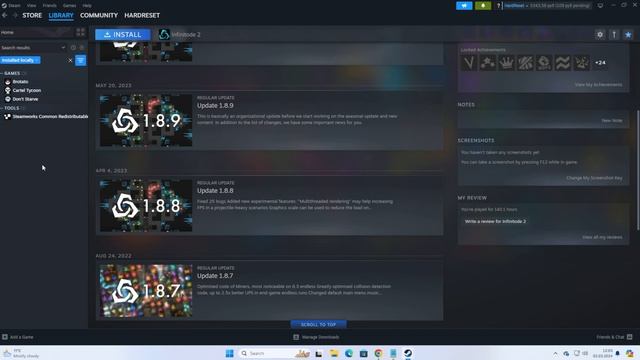Image resolution: width=640 pixels, height=360 pixels.
Task: Click Change My Screenshot Key link
Action: click(x=594, y=178)
